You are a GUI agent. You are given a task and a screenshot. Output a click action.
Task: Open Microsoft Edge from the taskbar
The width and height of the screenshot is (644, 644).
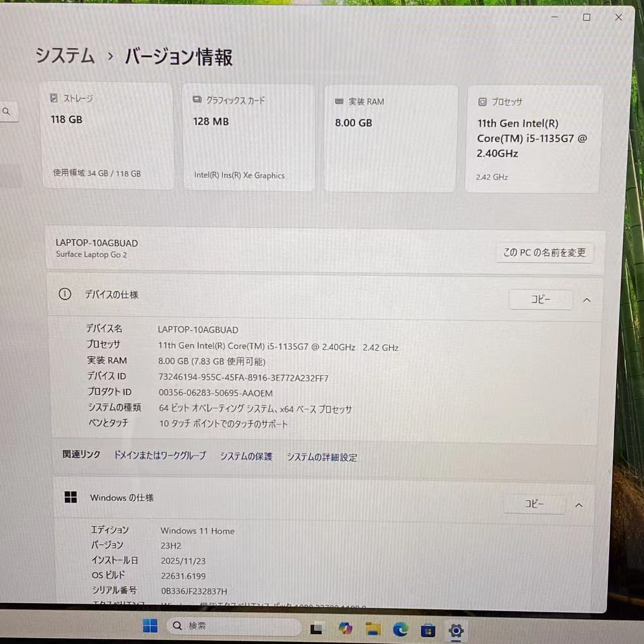coord(400,628)
